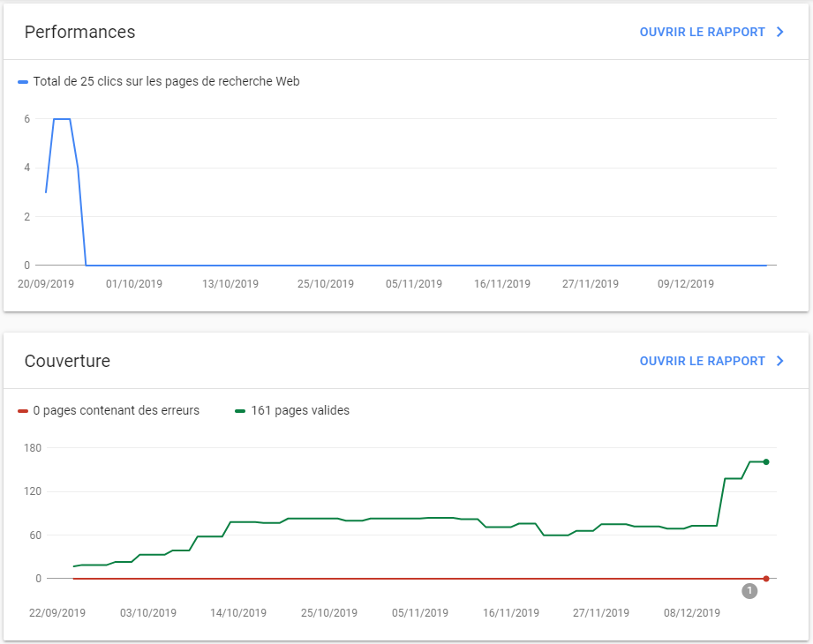Select the "Total de 25 clics" legend text
Image resolution: width=813 pixels, height=644 pixels.
pyautogui.click(x=166, y=82)
